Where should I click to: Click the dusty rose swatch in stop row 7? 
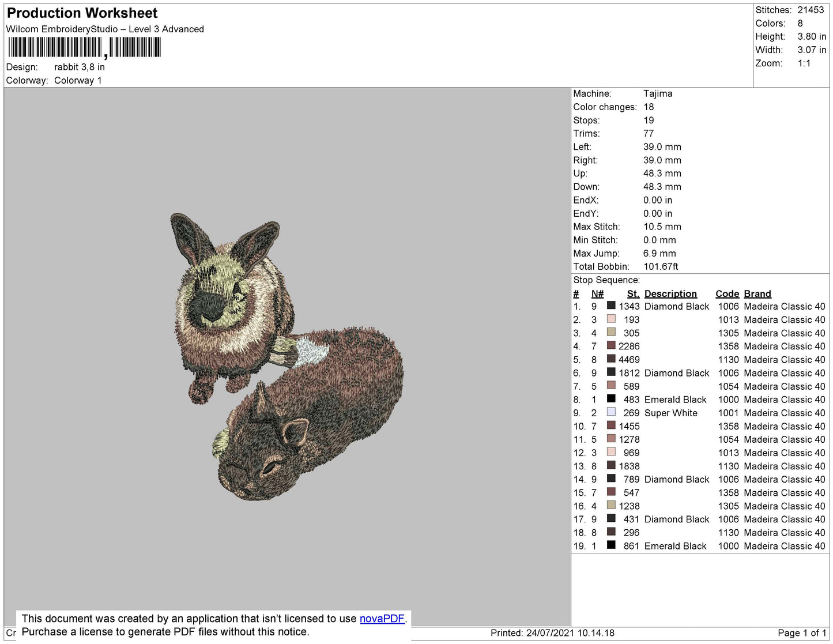point(611,385)
